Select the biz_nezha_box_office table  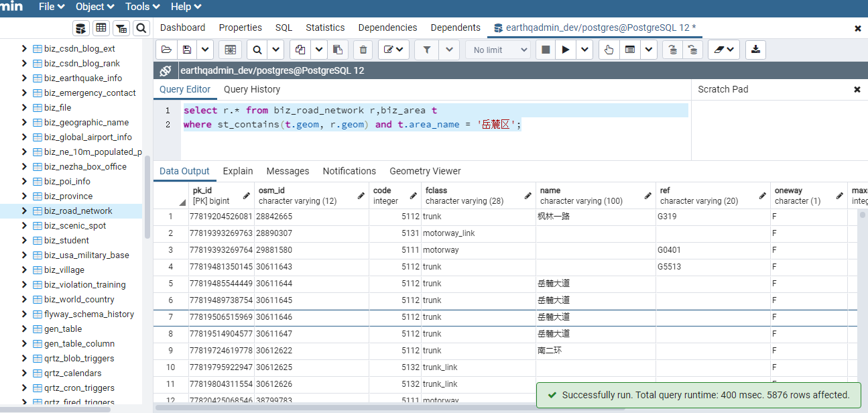85,166
